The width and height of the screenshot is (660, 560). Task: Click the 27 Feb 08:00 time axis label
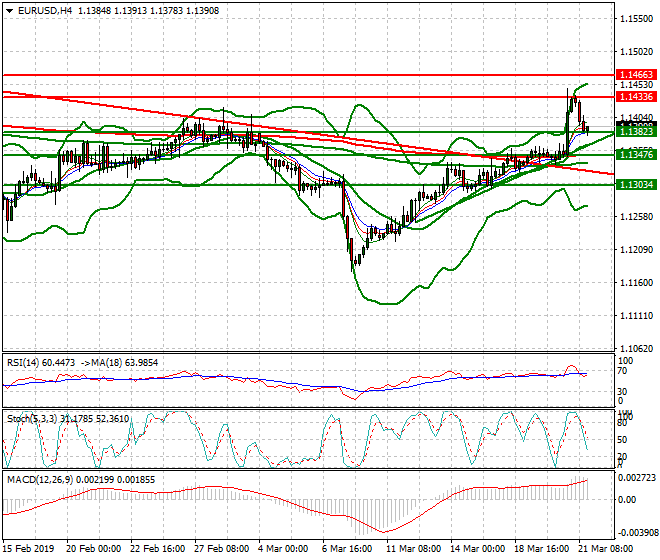point(221,549)
